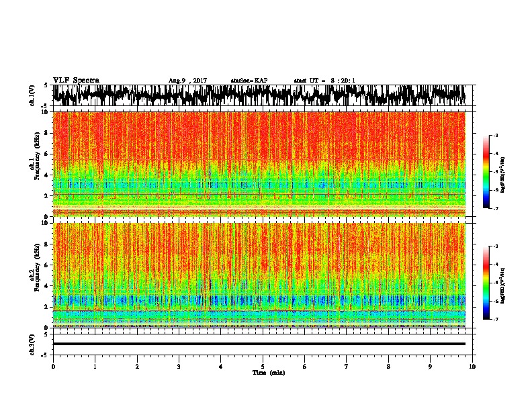Screen dimensions: 532x411
Task: Click the ch.1 spectrogram color scale bar
Action: (486, 172)
